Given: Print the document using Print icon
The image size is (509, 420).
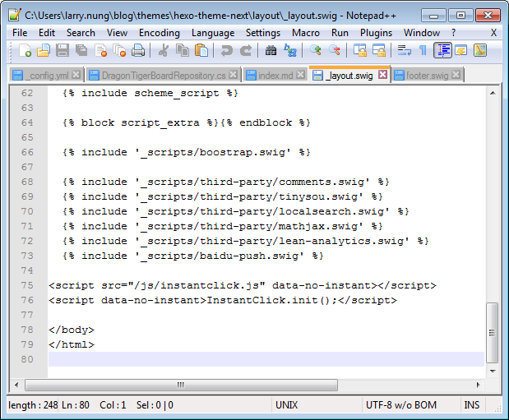Looking at the screenshot, I should point(138,51).
